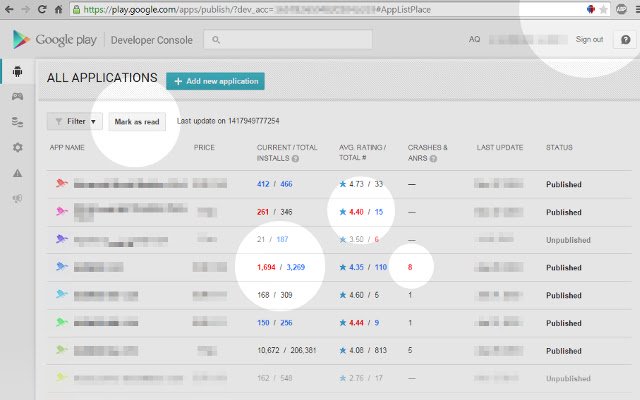This screenshot has width=640, height=400.
Task: Click installs value 1,694 / 3,269
Action: click(281, 267)
